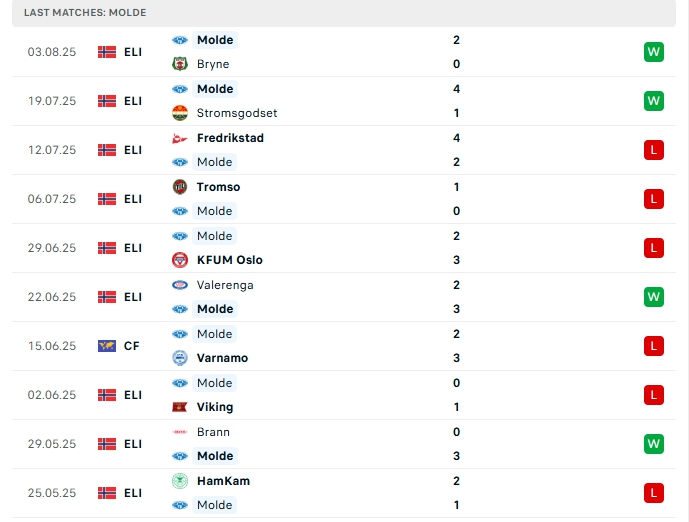Click the Tromso team badge
689x522 pixels.
(180, 187)
